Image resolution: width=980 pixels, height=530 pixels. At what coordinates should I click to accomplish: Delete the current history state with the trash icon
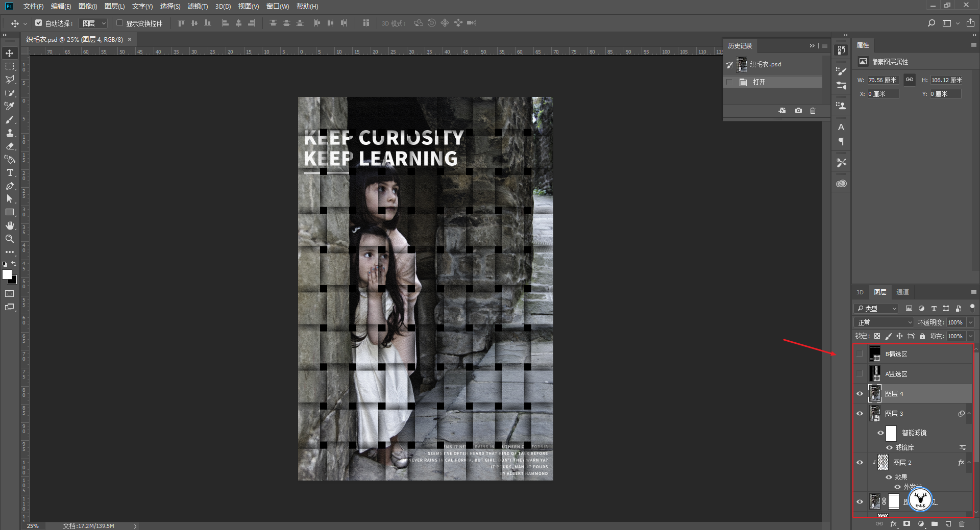click(x=813, y=111)
